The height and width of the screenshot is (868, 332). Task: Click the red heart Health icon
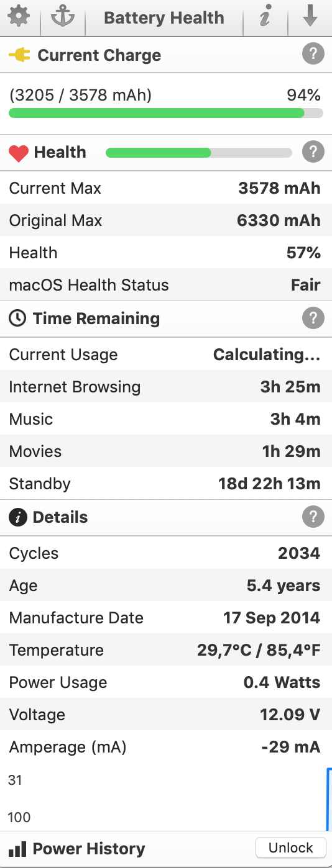point(19,153)
